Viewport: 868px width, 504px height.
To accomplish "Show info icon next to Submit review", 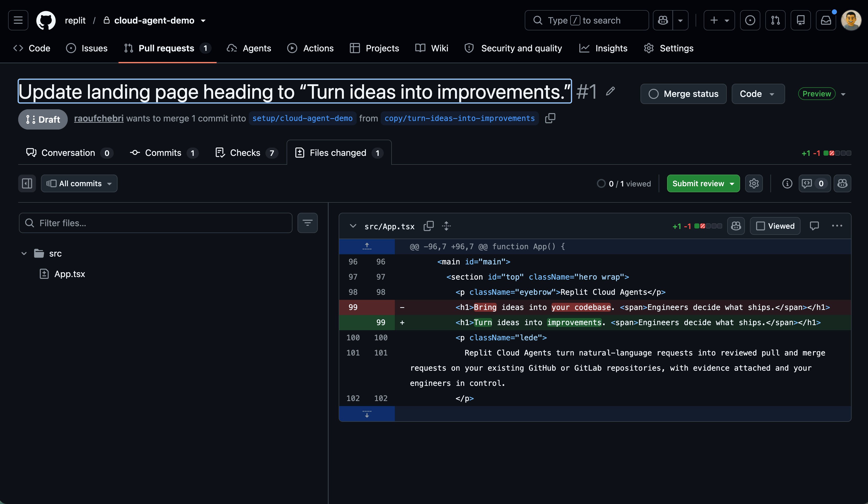I will pos(787,183).
